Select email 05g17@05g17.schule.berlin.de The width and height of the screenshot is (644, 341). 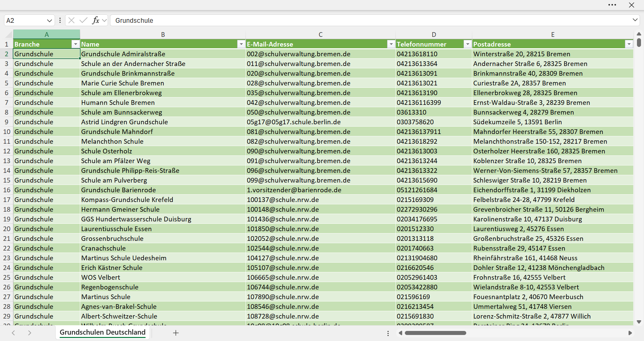coord(321,122)
